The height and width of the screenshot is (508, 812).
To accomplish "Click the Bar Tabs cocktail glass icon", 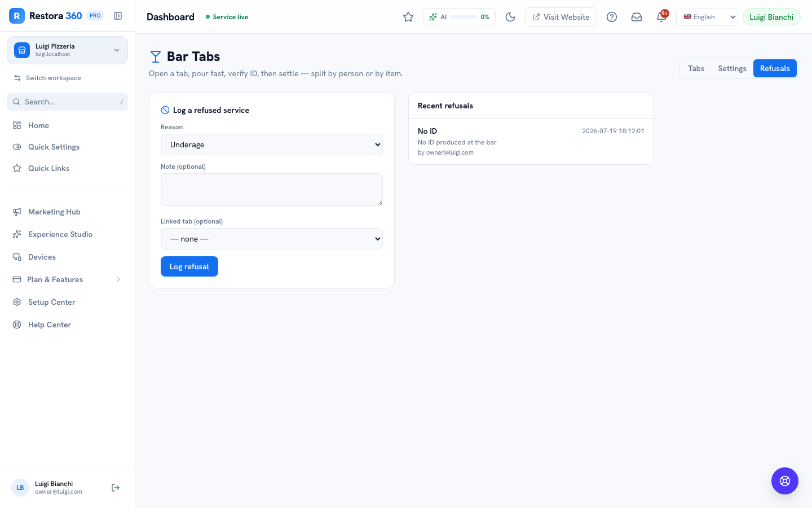I will [156, 56].
